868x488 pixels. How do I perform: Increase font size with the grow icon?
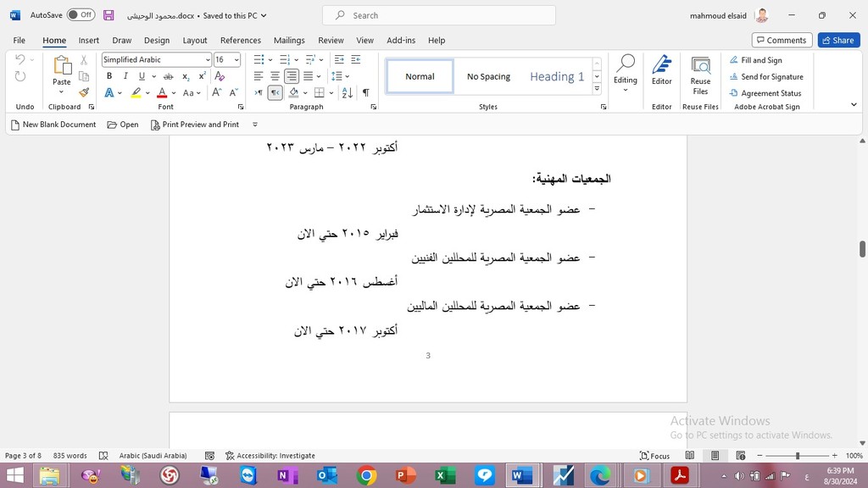click(x=217, y=92)
